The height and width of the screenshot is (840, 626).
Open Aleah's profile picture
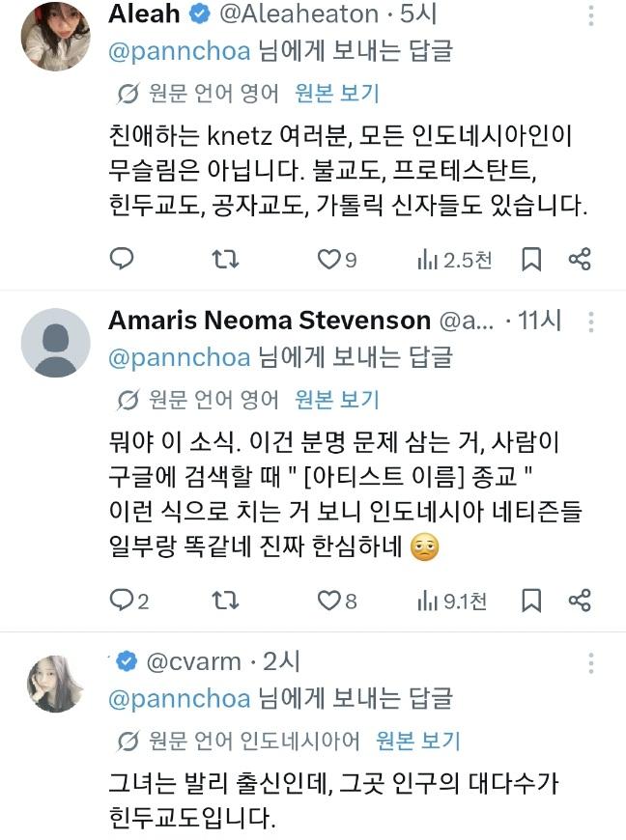coord(55,37)
